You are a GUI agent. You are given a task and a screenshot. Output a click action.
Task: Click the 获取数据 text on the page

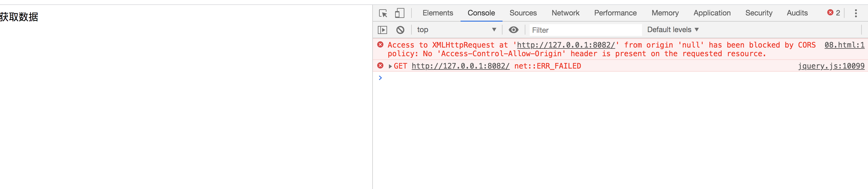(x=19, y=17)
